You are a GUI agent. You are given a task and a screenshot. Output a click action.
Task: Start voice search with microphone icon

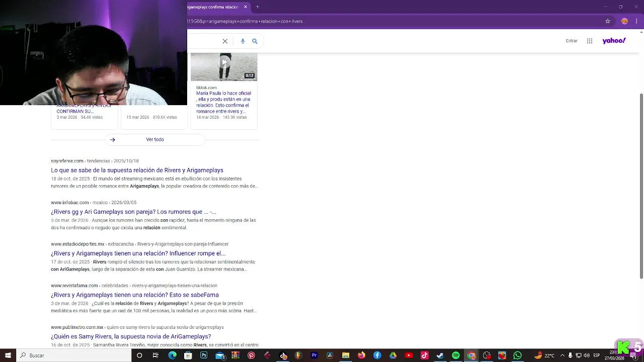[x=243, y=41]
